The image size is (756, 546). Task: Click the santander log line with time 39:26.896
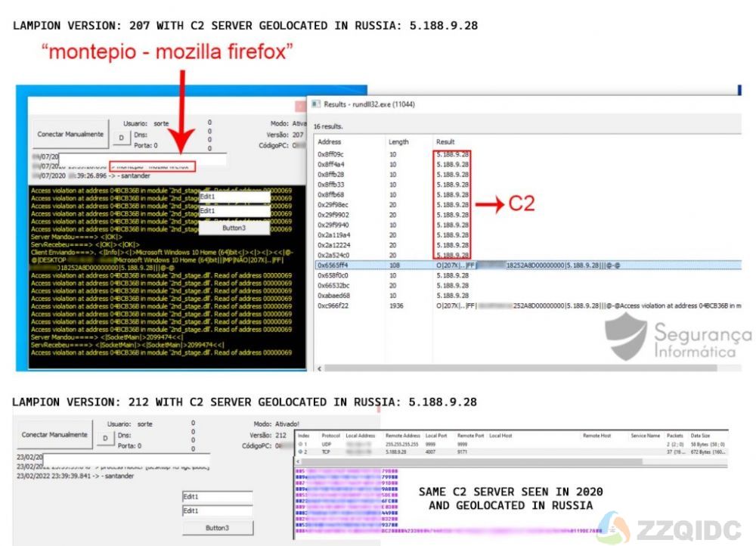(x=91, y=175)
